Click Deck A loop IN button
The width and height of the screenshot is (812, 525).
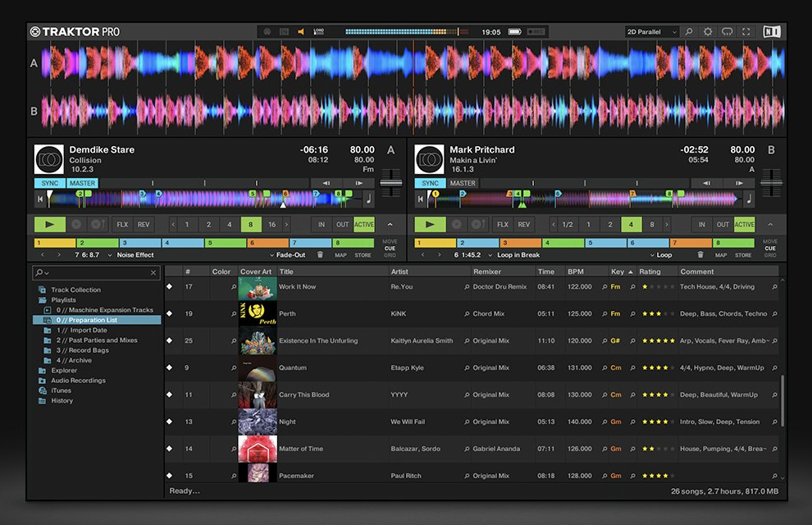pyautogui.click(x=321, y=224)
